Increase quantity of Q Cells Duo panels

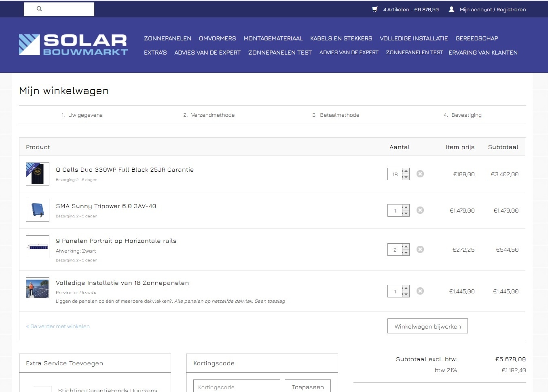(406, 171)
